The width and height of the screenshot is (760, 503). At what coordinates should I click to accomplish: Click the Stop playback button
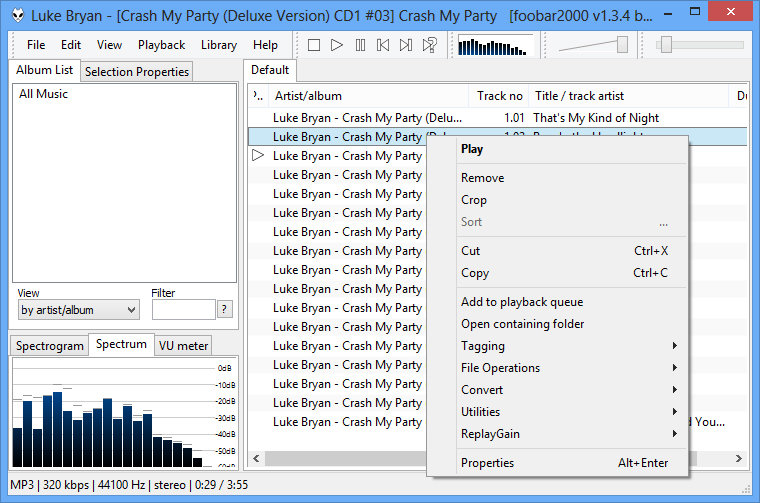tap(314, 45)
